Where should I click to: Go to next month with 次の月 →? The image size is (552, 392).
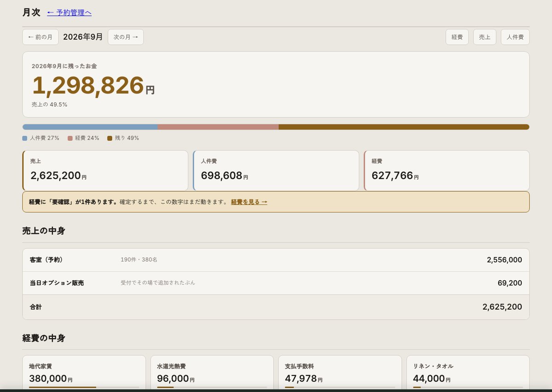click(126, 37)
